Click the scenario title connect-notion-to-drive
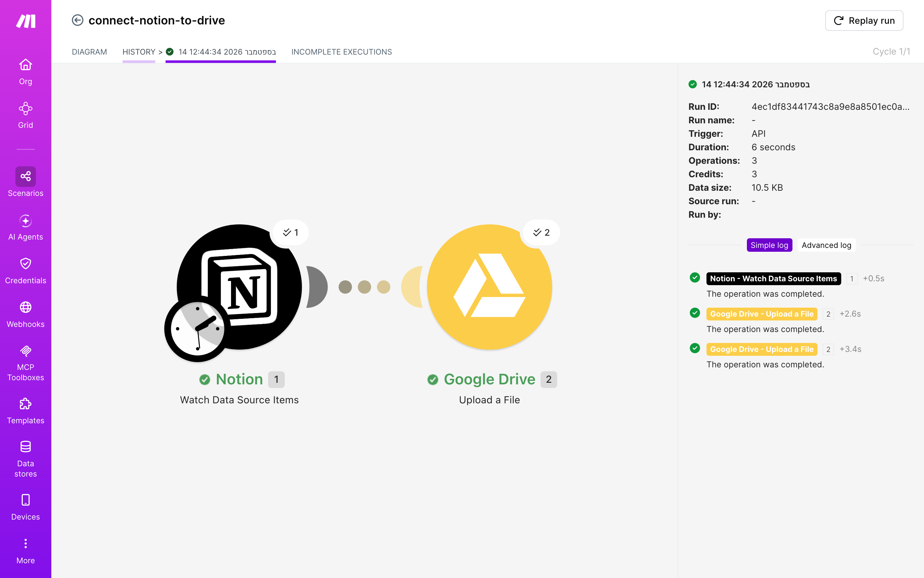This screenshot has width=924, height=578. [x=157, y=20]
